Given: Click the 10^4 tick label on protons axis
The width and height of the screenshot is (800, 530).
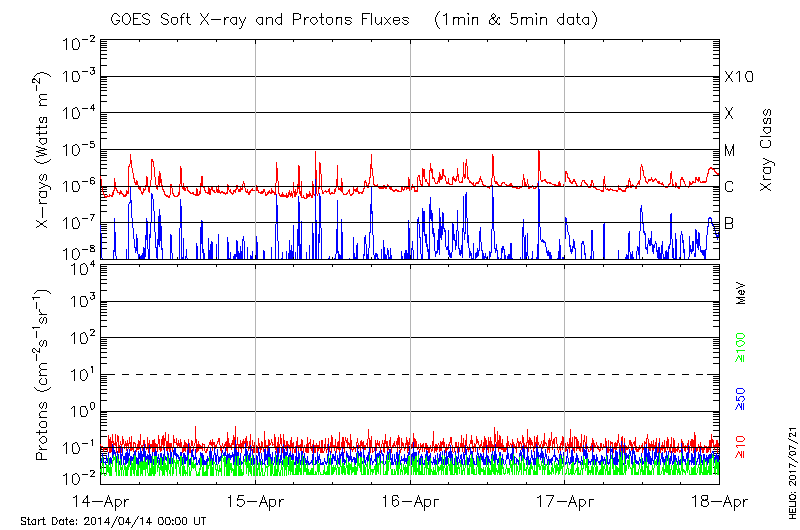Looking at the screenshot, I should click(82, 267).
